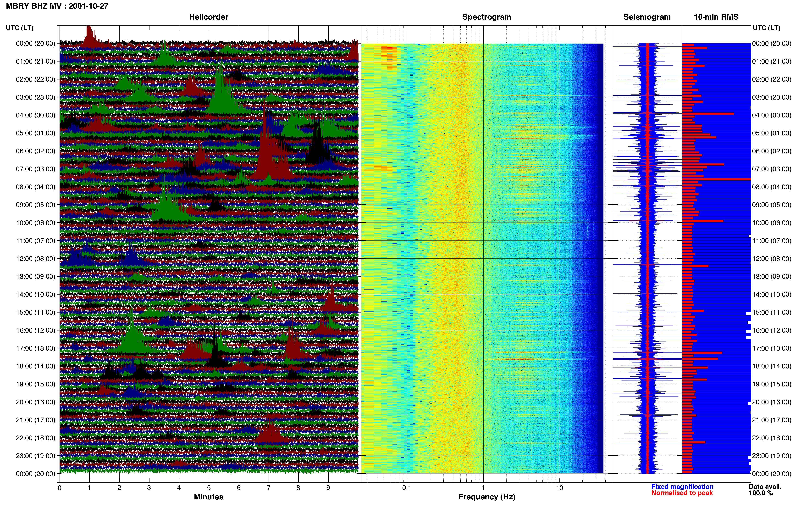Viewport: 812px width, 508px height.
Task: Click the right '15:00 (11:00)' time label
Action: pyautogui.click(x=772, y=313)
